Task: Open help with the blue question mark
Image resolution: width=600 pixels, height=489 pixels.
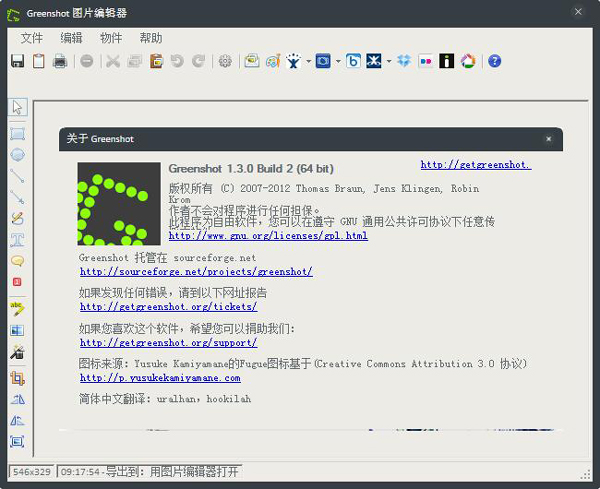Action: (494, 61)
